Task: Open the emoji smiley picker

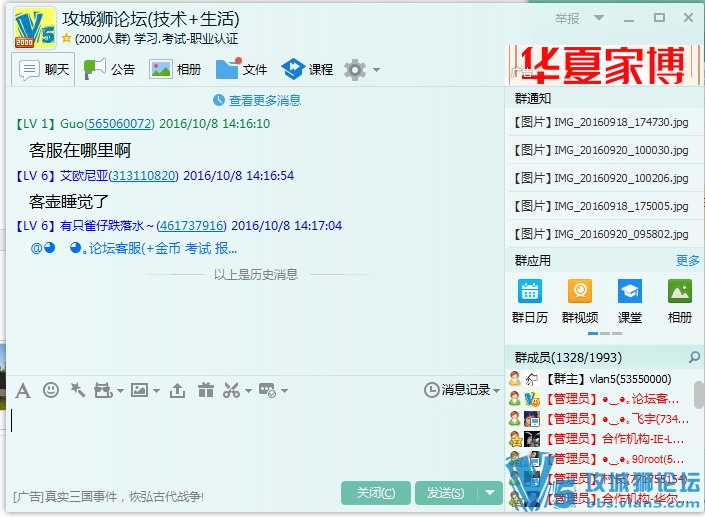Action: 50,390
